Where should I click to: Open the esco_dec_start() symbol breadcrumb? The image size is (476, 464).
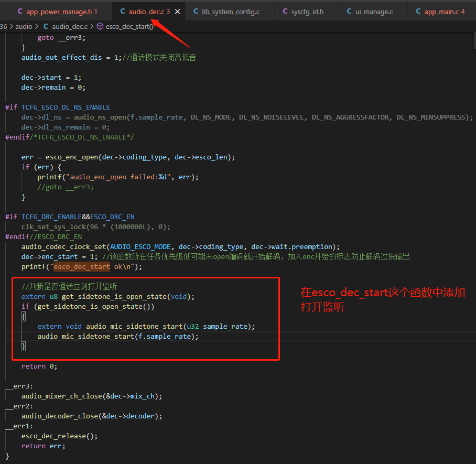click(129, 26)
